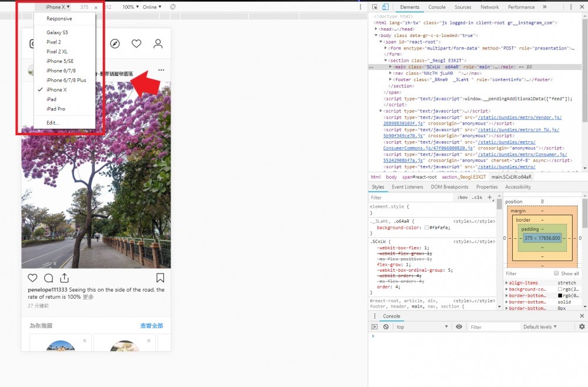Click the tree-lined street post photo
This screenshot has width=588, height=387.
[x=96, y=174]
